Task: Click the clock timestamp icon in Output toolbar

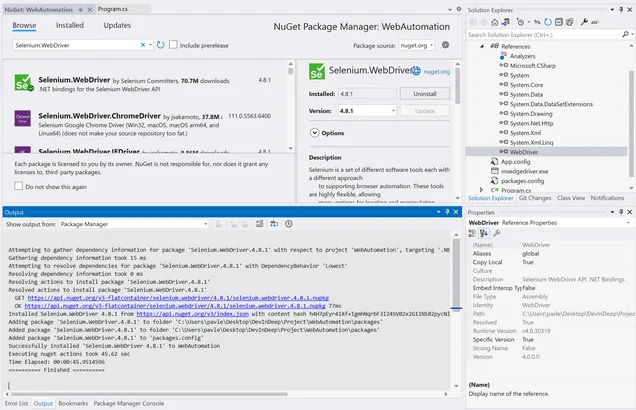Action: coord(289,224)
